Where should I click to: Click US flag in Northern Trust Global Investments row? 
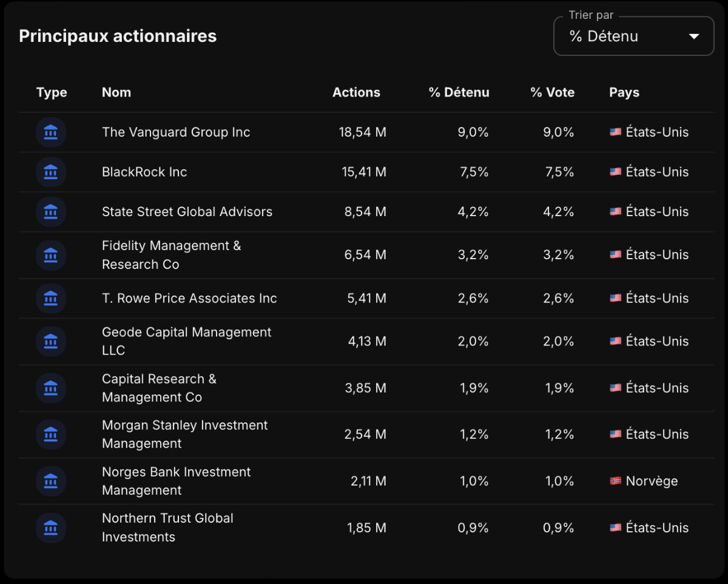[615, 528]
